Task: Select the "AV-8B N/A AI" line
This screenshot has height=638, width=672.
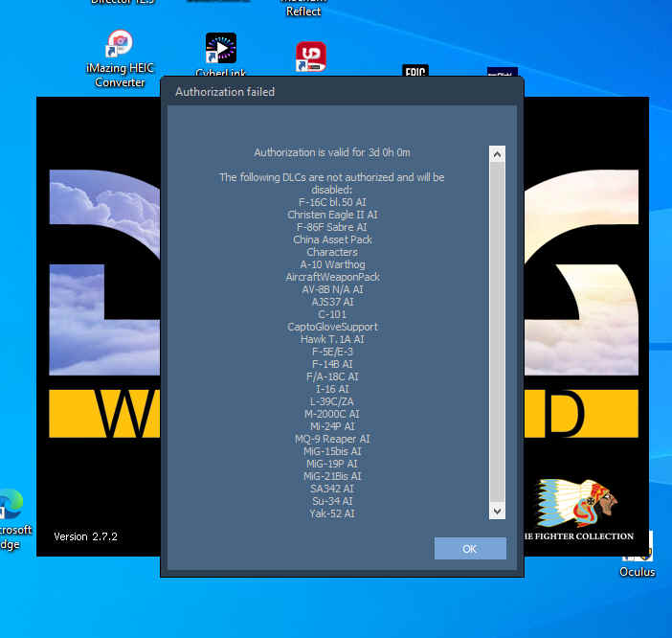Action: [332, 289]
